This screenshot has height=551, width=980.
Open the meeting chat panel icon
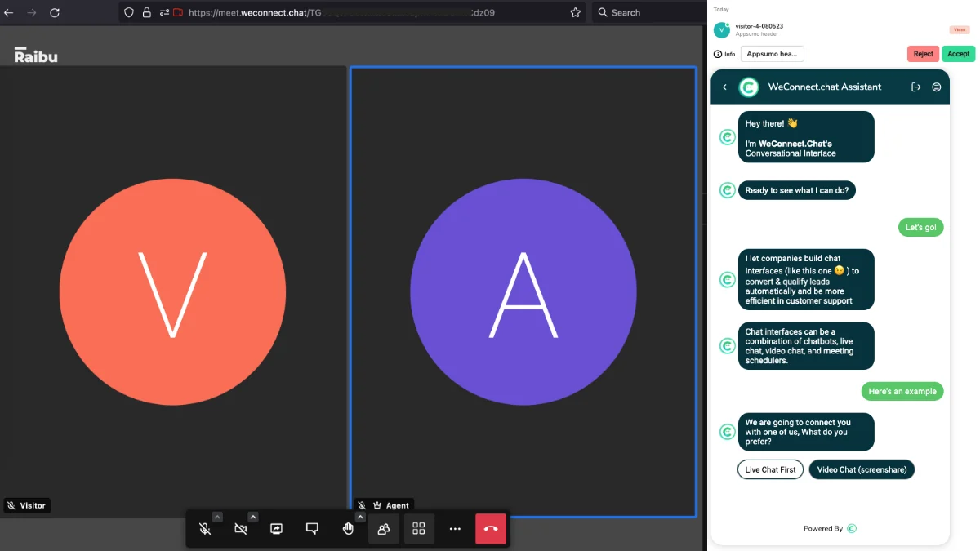[312, 529]
